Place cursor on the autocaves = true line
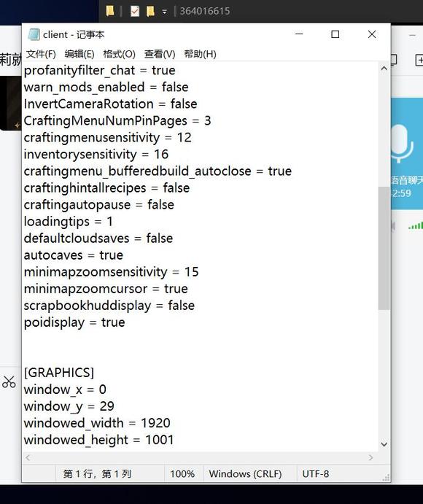Viewport: 423px width, 504px height. tap(73, 255)
